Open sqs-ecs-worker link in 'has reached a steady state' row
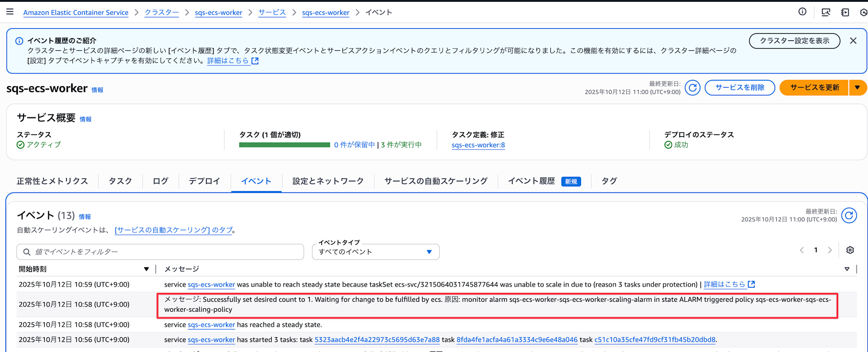Screen dimensions: 868x352 pos(211,325)
